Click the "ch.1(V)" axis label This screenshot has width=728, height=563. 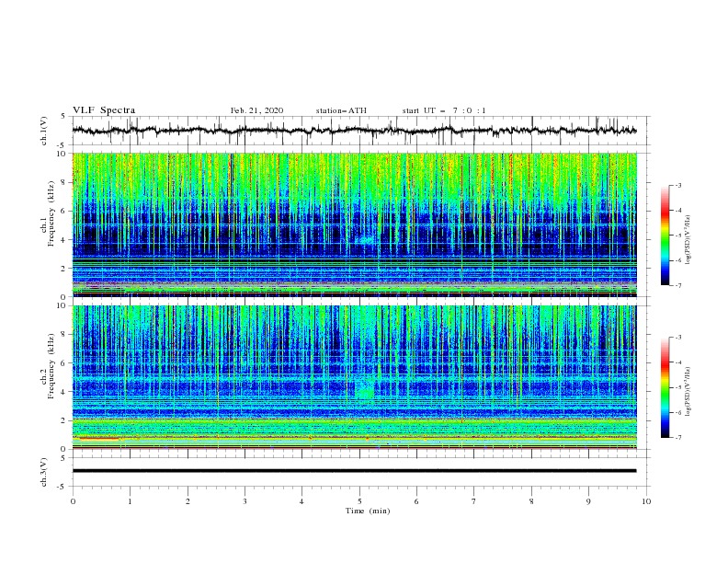[44, 131]
